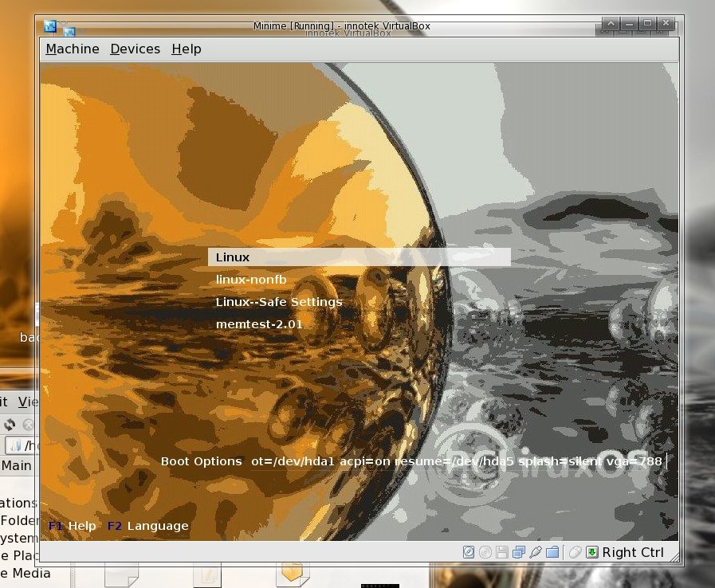Click the Boot Options input field

point(460,461)
